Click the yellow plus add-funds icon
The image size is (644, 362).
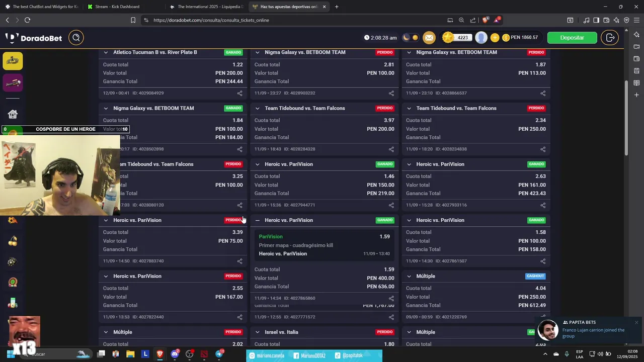click(495, 38)
